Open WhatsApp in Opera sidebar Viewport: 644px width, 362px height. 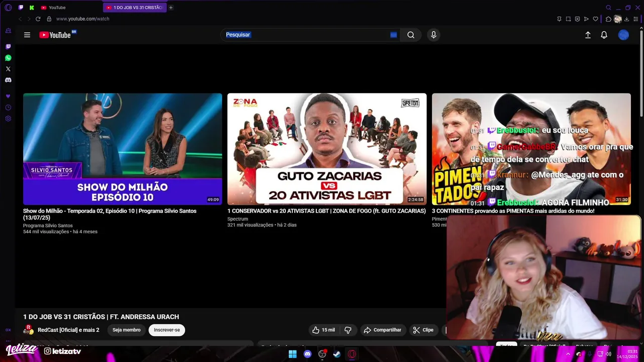8,58
